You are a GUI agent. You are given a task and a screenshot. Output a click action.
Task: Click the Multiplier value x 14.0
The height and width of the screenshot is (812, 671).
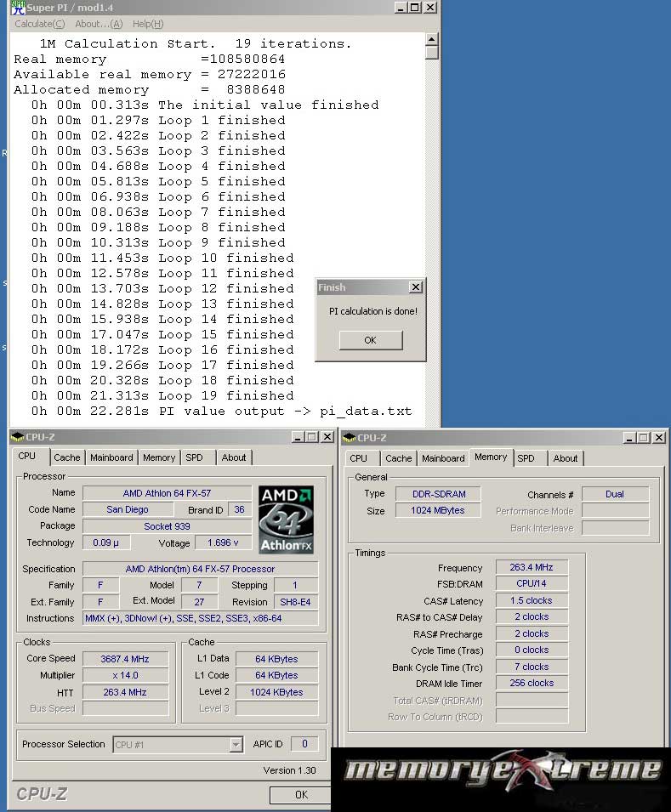pos(125,675)
